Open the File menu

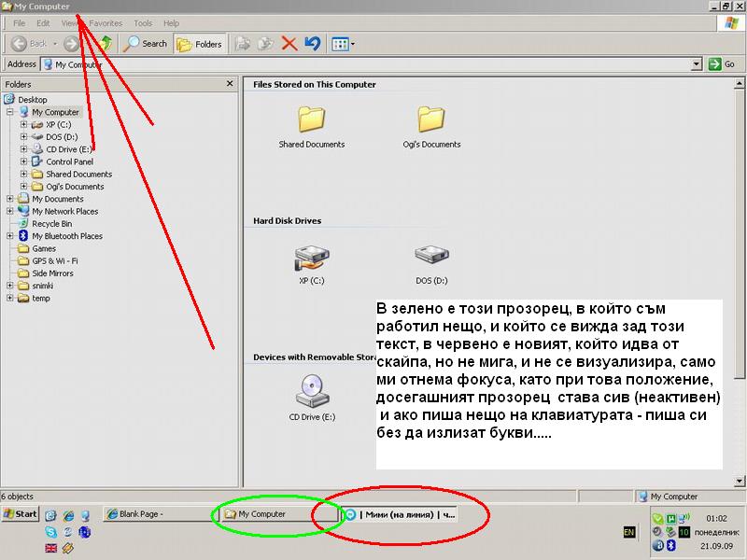(x=19, y=22)
